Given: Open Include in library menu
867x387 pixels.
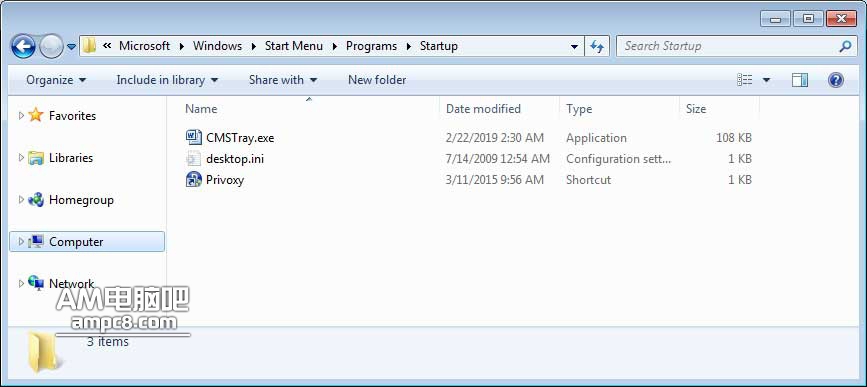Looking at the screenshot, I should tap(167, 80).
